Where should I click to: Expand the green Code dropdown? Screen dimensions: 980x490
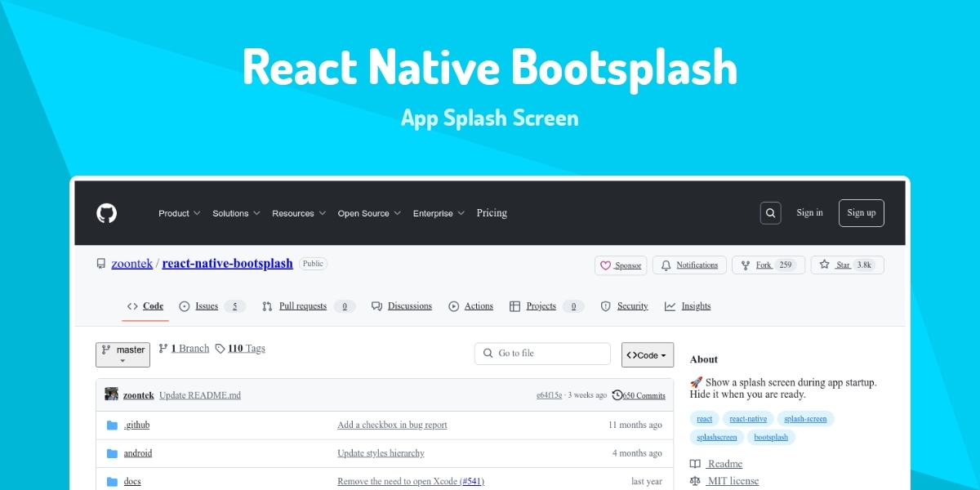(x=647, y=354)
